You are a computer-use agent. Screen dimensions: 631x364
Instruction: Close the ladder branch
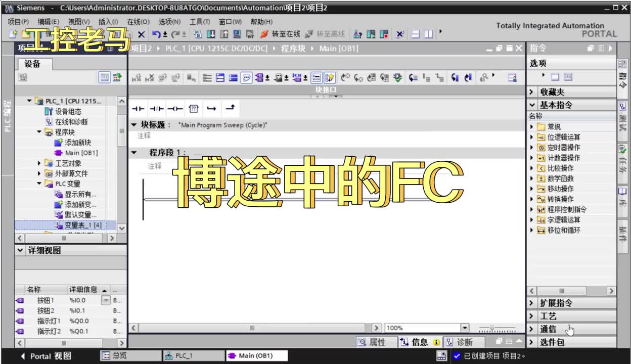[x=230, y=108]
